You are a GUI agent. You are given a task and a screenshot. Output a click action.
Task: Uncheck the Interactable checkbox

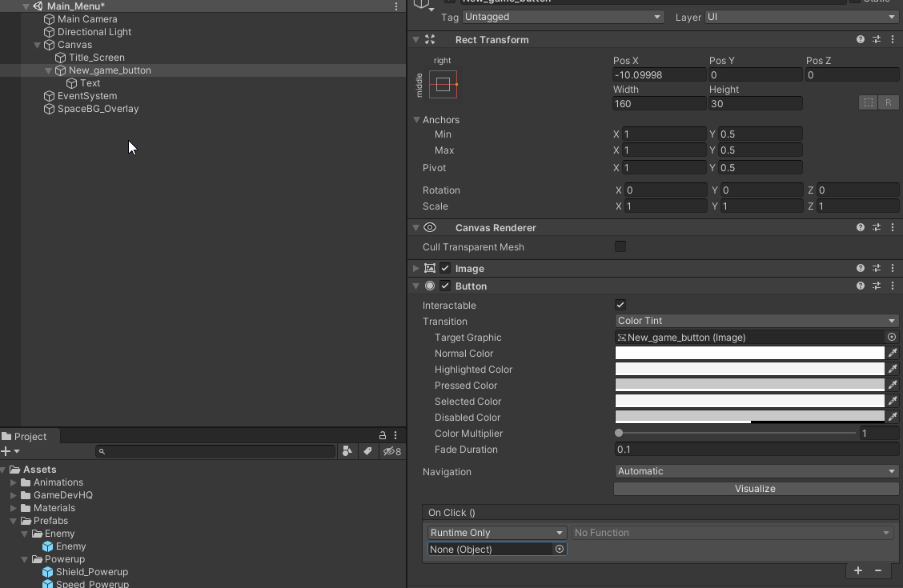[x=620, y=306]
